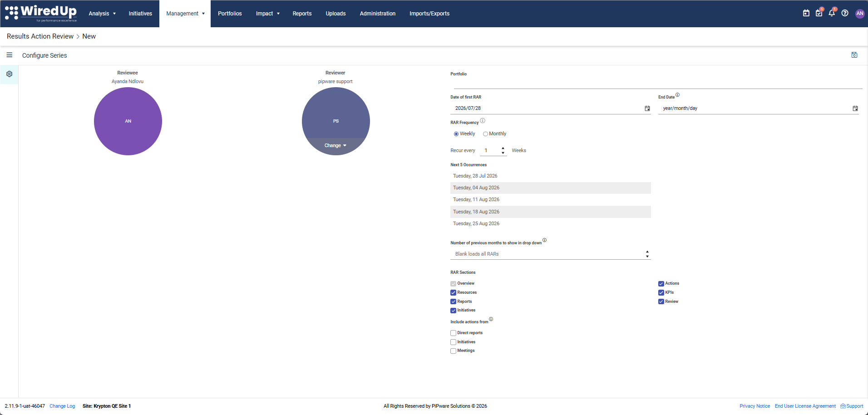Uncheck the Review section checkbox

click(661, 301)
